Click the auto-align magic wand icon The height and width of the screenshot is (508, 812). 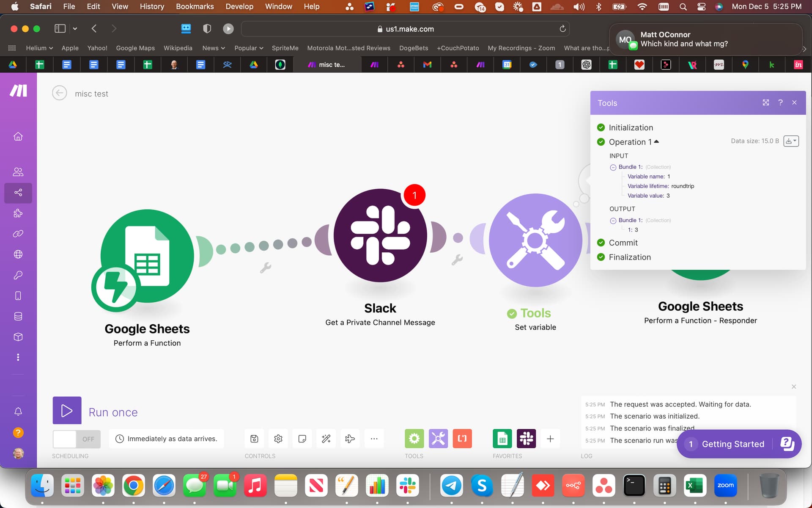(326, 439)
